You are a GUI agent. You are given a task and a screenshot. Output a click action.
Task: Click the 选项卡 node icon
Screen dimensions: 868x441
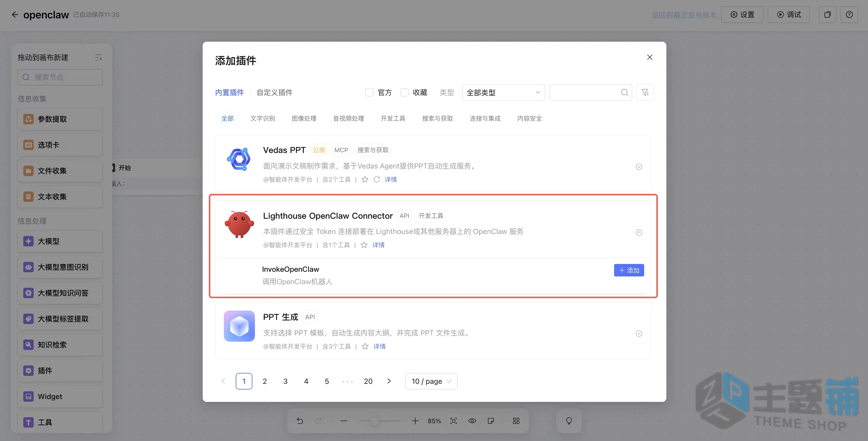[28, 145]
